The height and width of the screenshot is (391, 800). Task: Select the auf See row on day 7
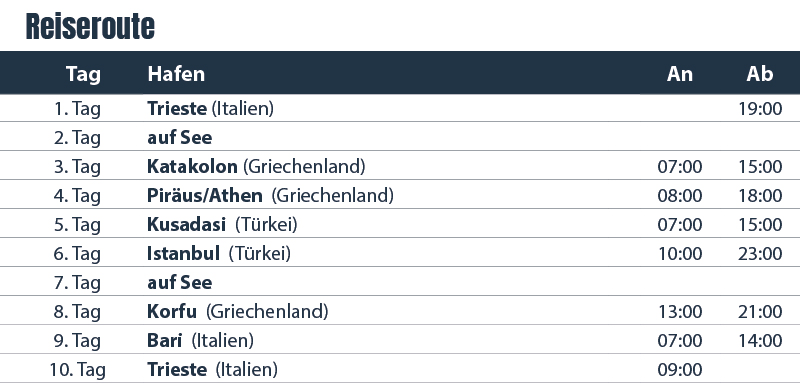pos(400,282)
